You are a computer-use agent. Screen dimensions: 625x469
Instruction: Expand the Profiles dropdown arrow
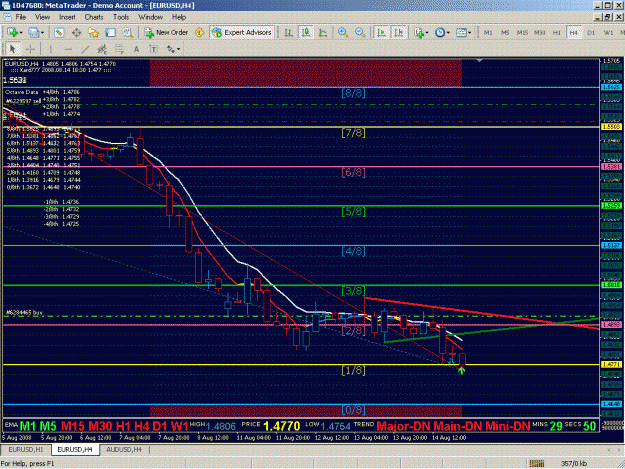coord(42,33)
